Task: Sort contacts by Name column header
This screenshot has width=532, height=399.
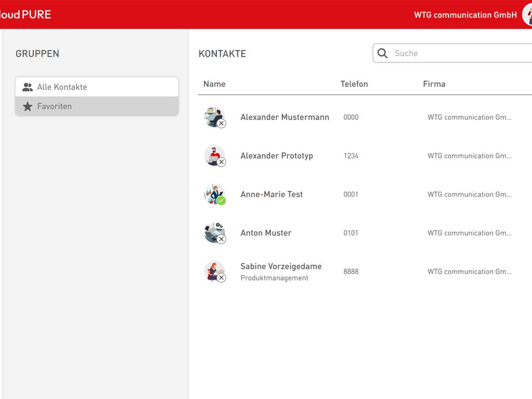Action: click(215, 84)
